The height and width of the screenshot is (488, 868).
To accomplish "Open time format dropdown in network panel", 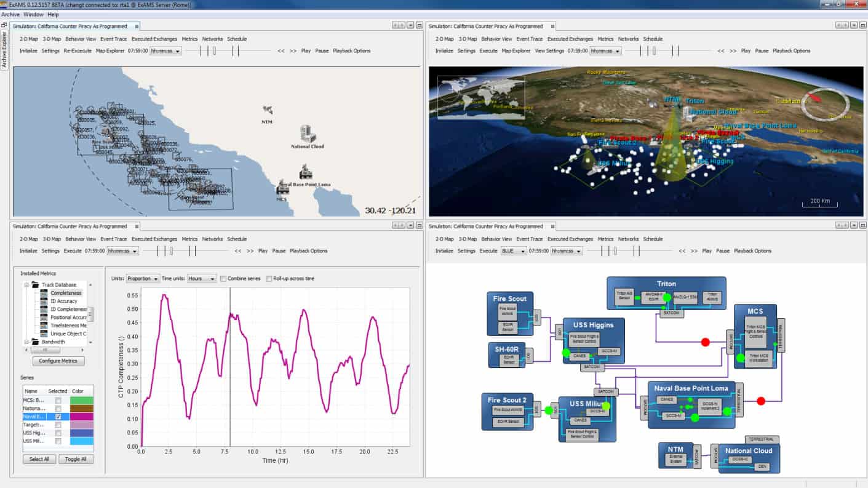I will (566, 251).
